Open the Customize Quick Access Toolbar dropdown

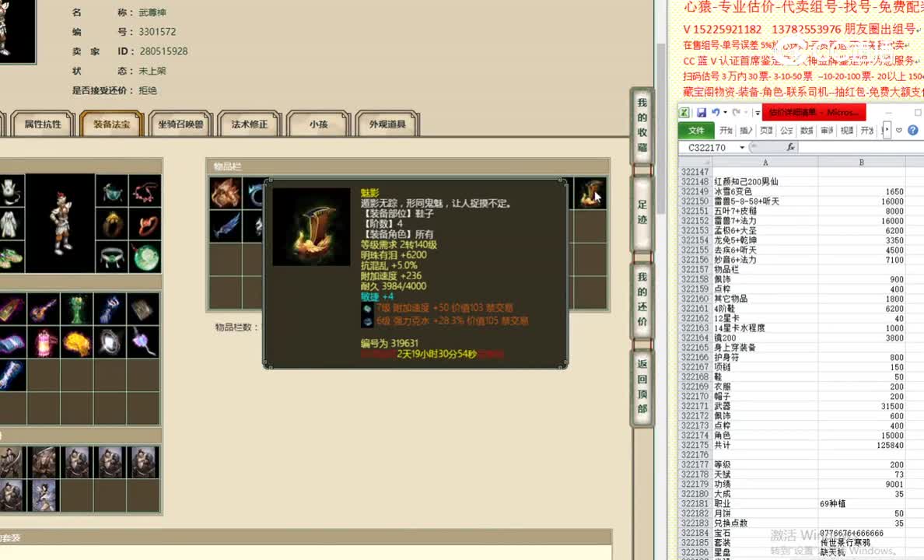[756, 112]
